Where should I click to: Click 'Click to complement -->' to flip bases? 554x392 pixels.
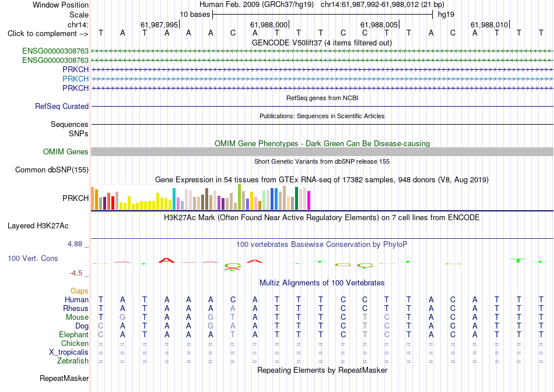[x=48, y=34]
